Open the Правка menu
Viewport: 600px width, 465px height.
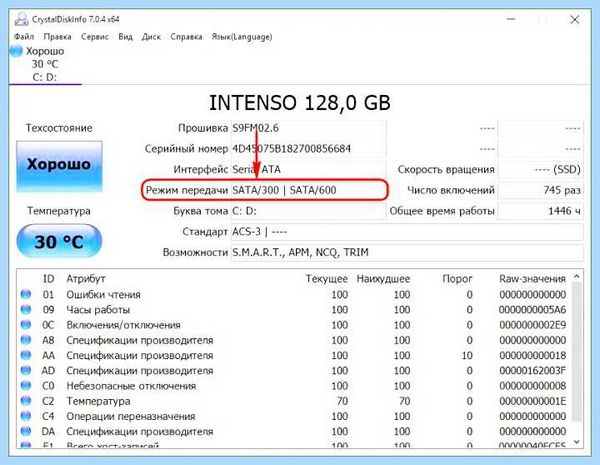(57, 37)
